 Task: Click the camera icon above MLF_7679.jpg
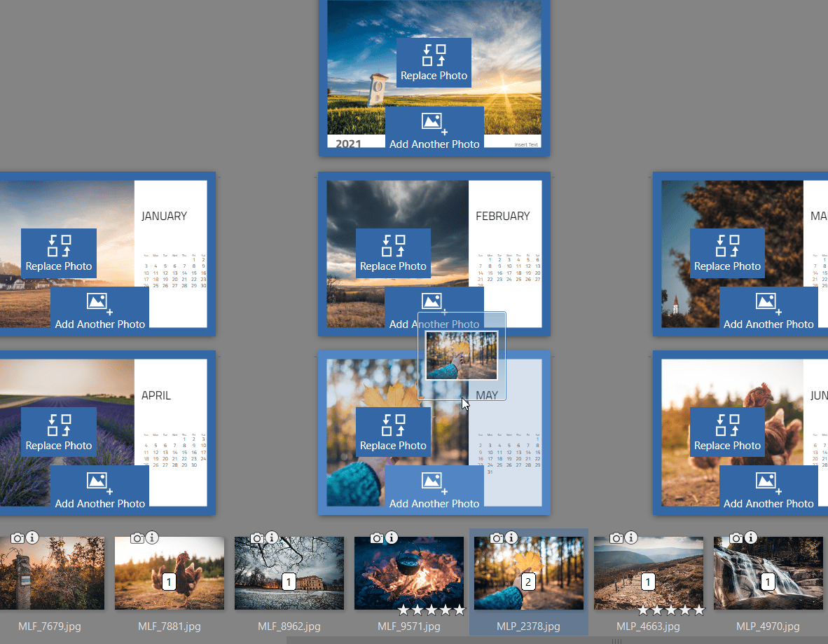(x=18, y=537)
